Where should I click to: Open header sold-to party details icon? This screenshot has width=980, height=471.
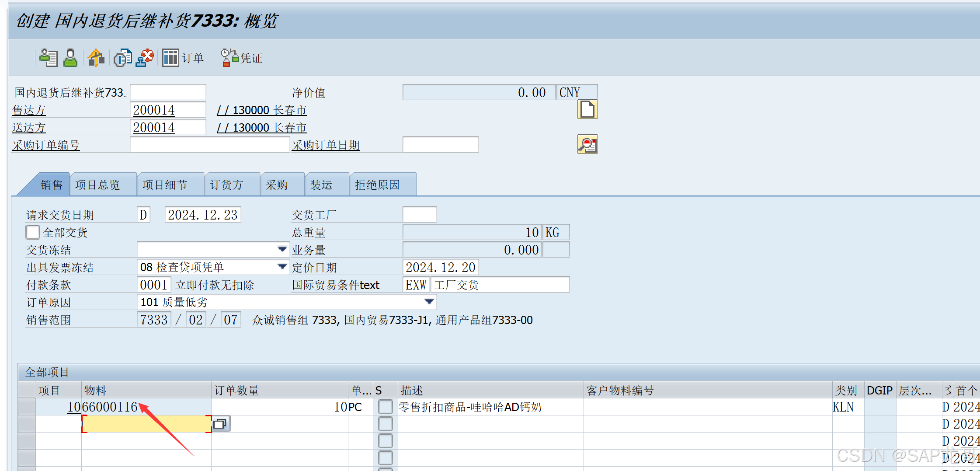[x=48, y=58]
